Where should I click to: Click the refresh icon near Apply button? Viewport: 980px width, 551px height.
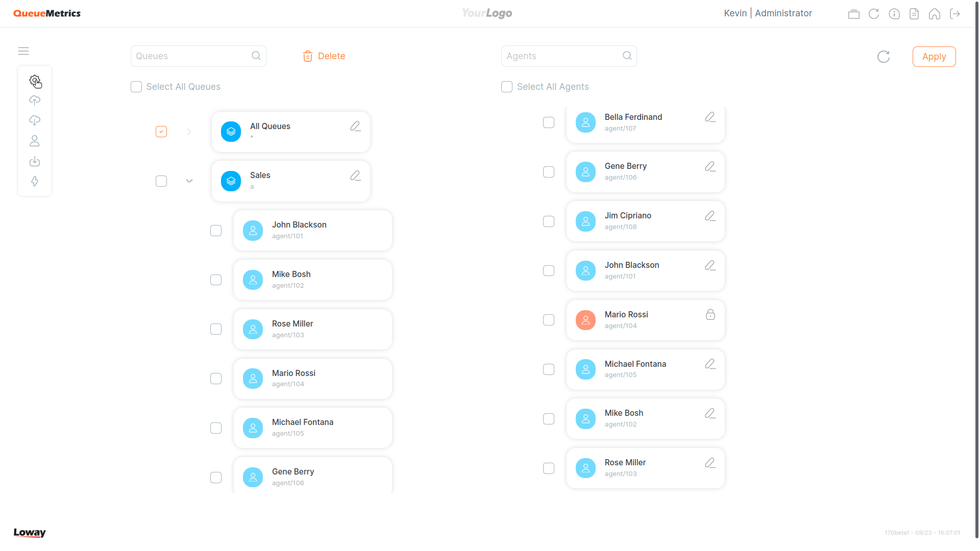(884, 57)
